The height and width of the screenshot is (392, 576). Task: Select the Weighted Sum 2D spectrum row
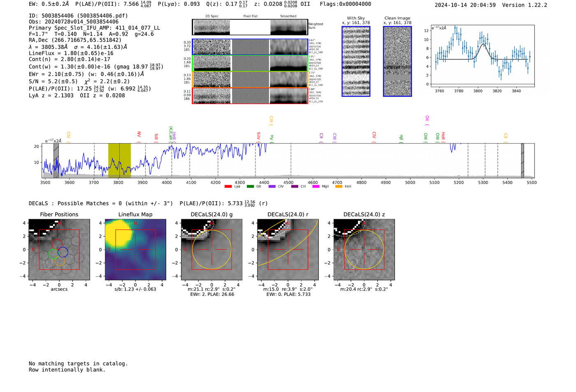click(250, 27)
